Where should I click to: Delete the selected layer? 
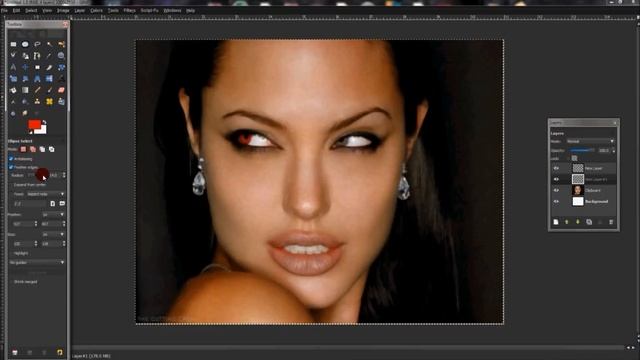[x=611, y=222]
